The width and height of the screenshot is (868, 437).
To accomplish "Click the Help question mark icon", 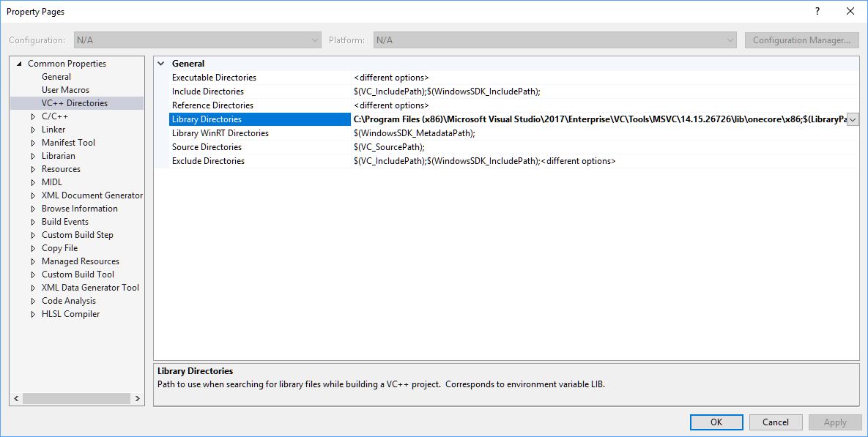I will coord(817,12).
